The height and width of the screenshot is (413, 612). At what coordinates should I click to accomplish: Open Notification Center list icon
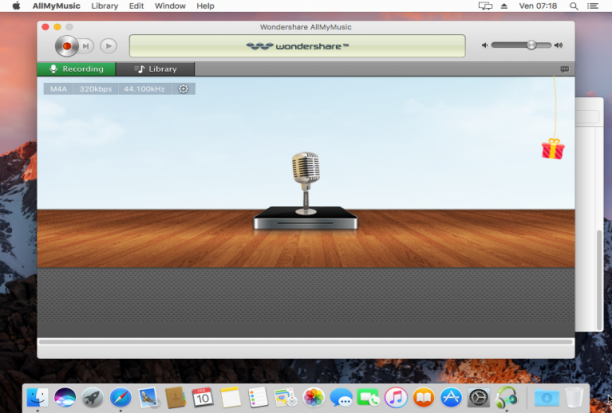pos(593,6)
